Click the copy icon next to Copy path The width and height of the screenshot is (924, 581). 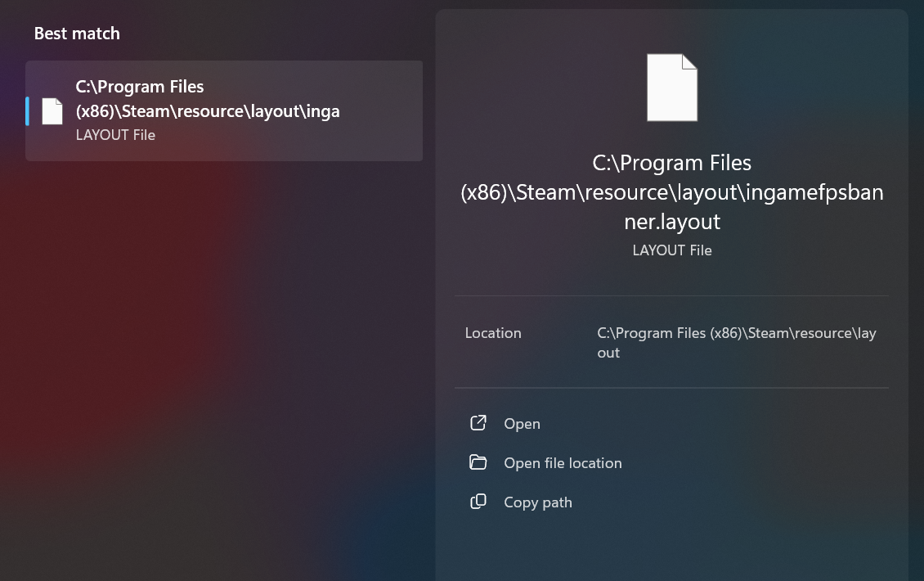tap(478, 502)
